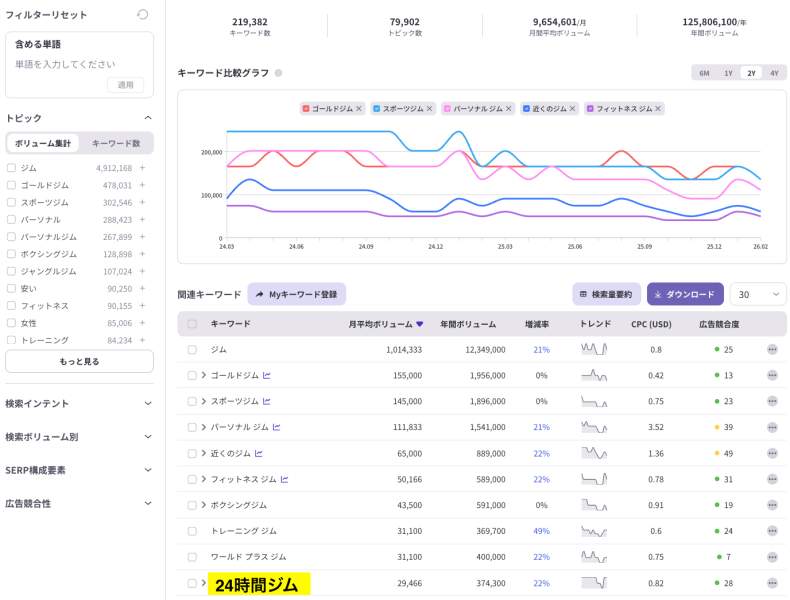The height and width of the screenshot is (600, 790).
Task: Expand the 近くのジム keyword row
Action: point(203,453)
